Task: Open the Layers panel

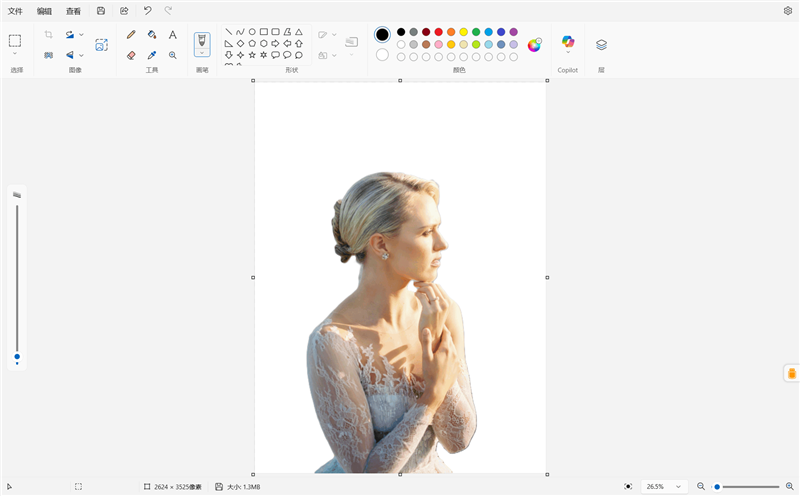Action: tap(602, 45)
